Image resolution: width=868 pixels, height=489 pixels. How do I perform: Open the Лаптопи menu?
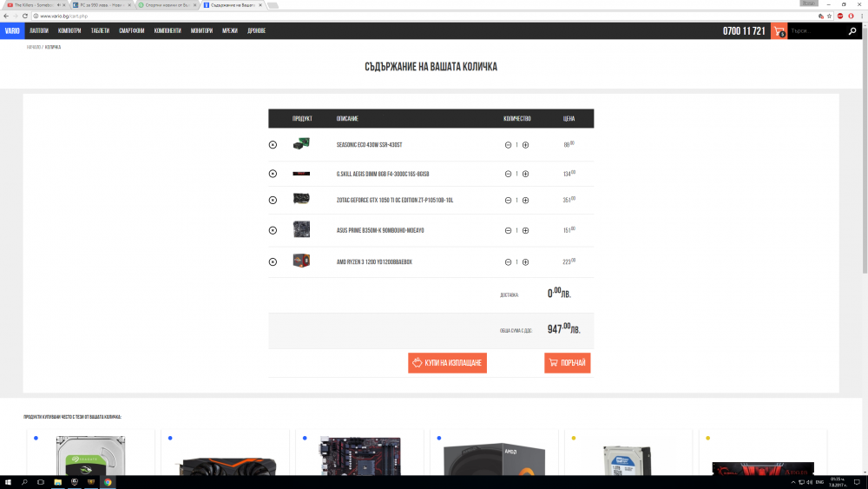39,31
